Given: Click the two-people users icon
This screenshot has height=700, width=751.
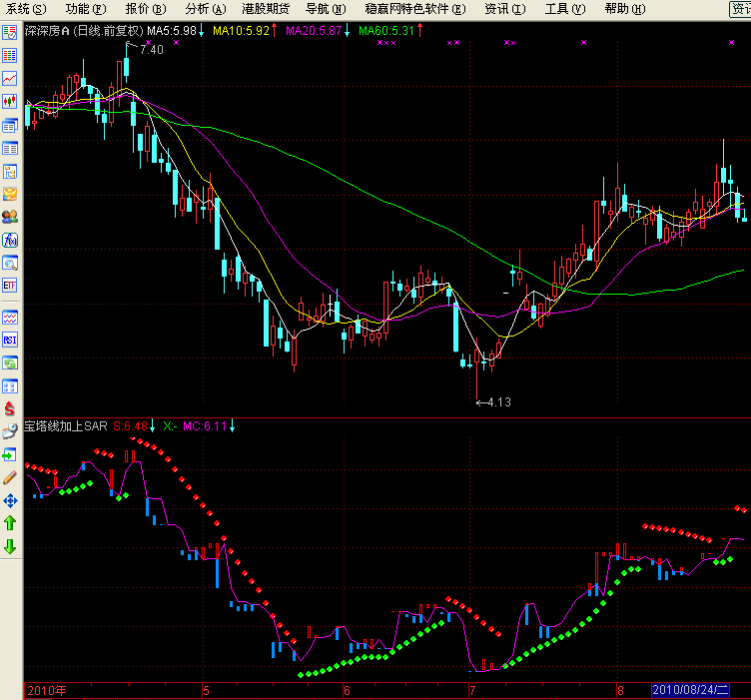Looking at the screenshot, I should pos(10,216).
